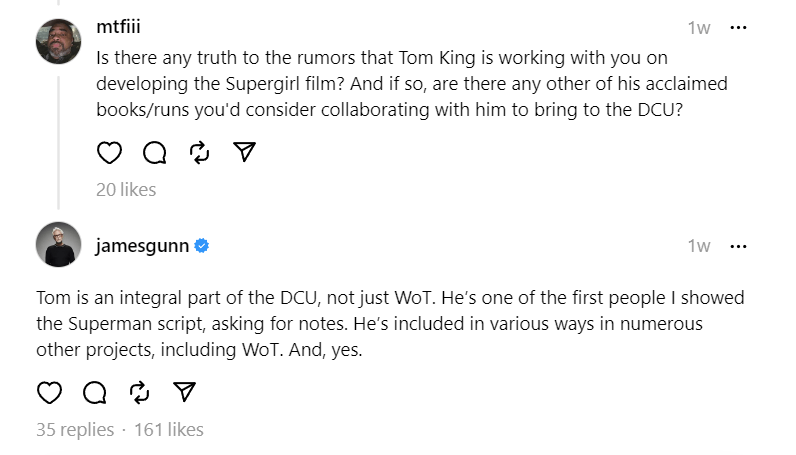Screen dimensions: 796x455
Task: Share mtfiii's post with paper plane icon
Action: click(x=244, y=152)
